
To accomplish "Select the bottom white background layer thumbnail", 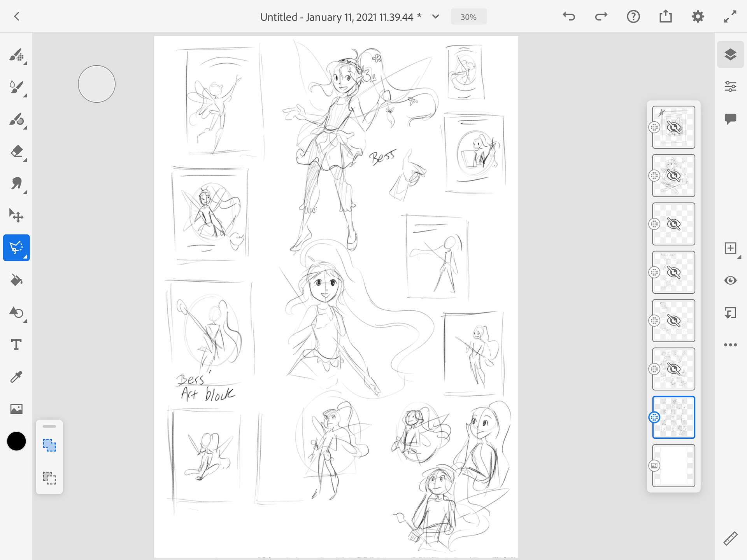I will tap(674, 465).
